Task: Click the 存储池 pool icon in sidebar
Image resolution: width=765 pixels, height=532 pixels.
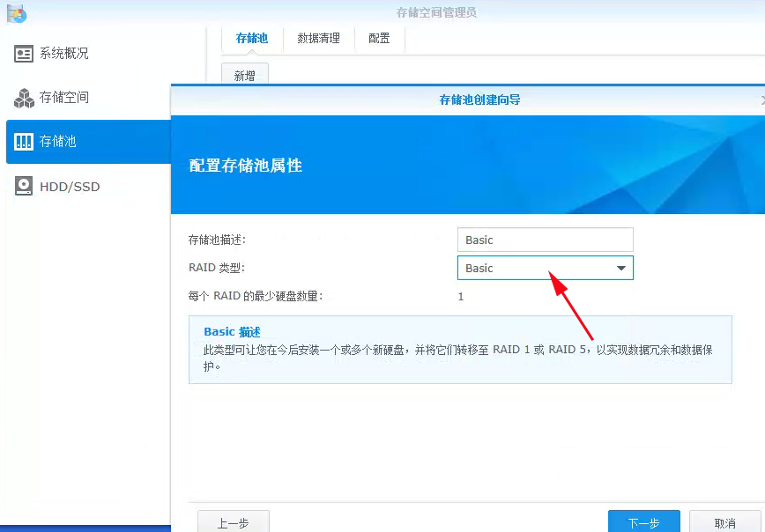Action: [24, 142]
